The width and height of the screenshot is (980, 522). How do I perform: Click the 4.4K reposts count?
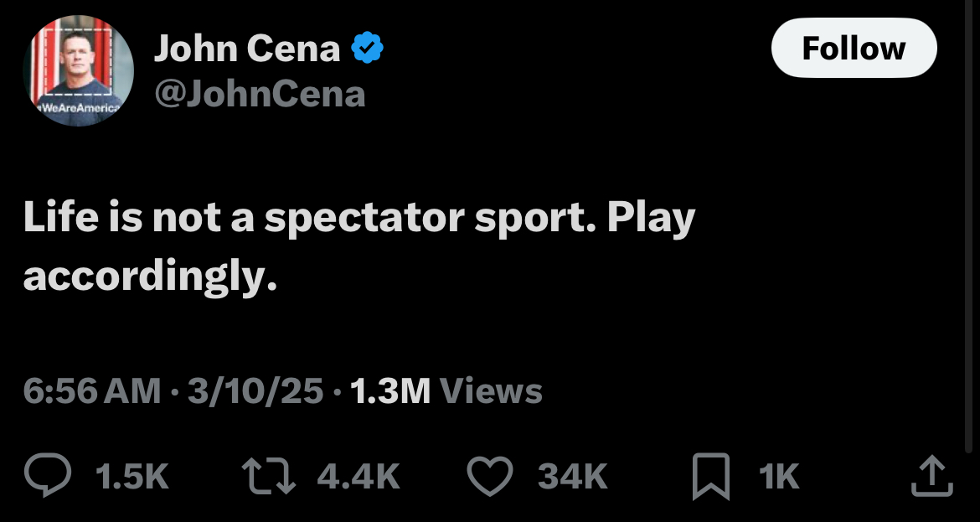coord(358,477)
